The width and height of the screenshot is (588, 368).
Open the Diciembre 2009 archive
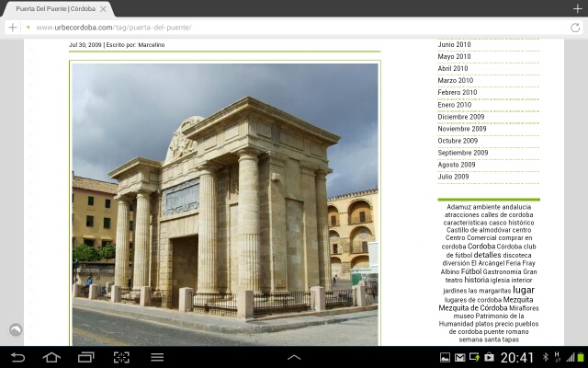460,117
